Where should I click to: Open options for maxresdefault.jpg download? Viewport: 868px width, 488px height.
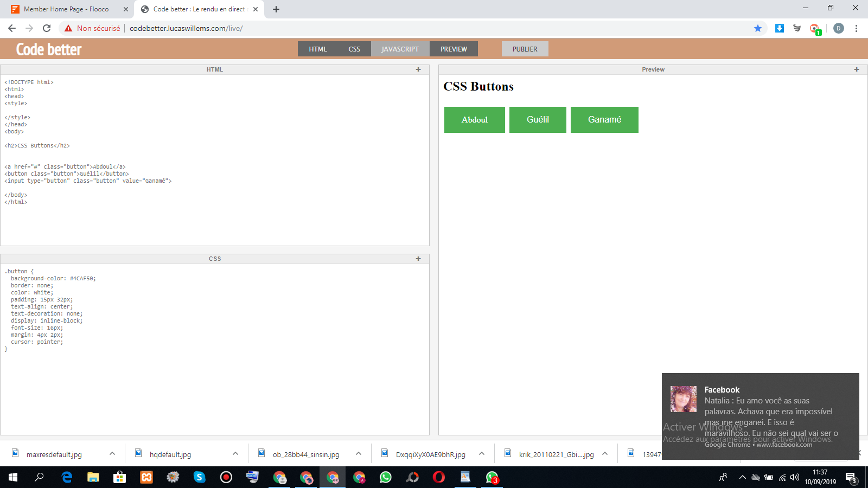point(112,454)
